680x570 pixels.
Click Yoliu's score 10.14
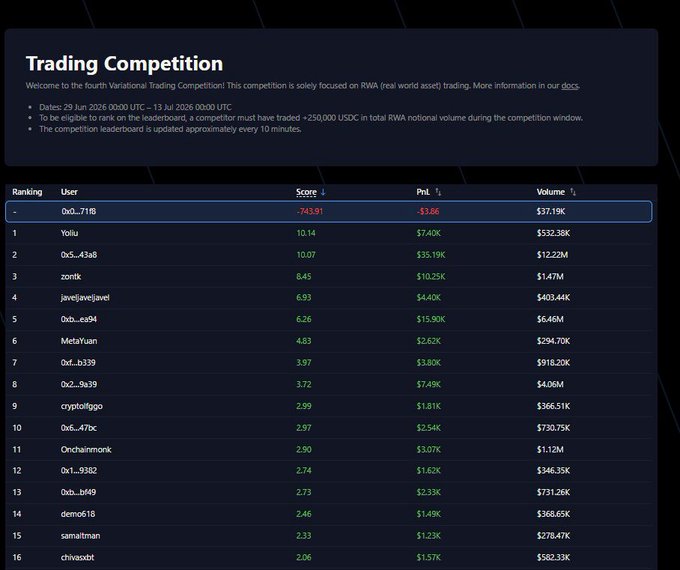pyautogui.click(x=306, y=233)
